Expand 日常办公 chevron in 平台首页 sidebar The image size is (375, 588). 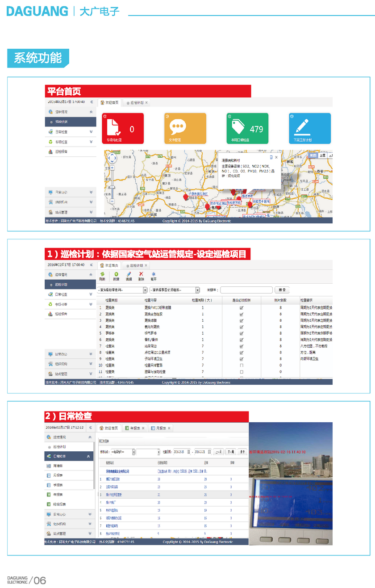point(91,192)
